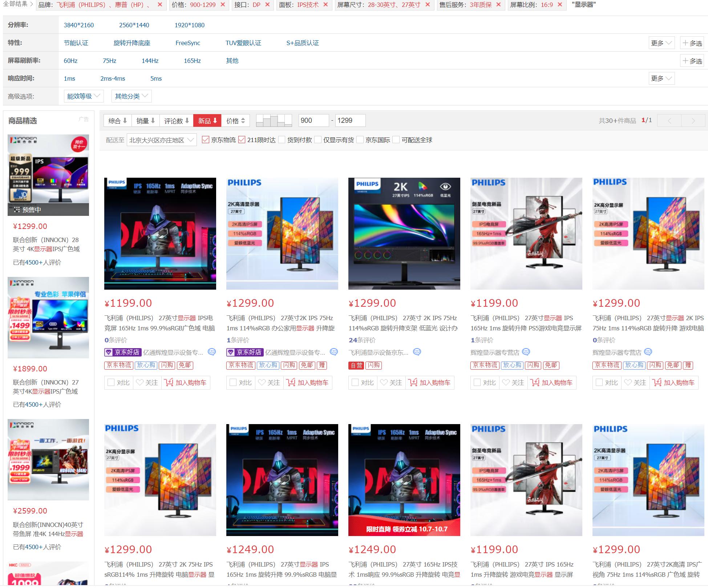
Task: Filter by 2560*1440 resolution
Action: tap(134, 25)
